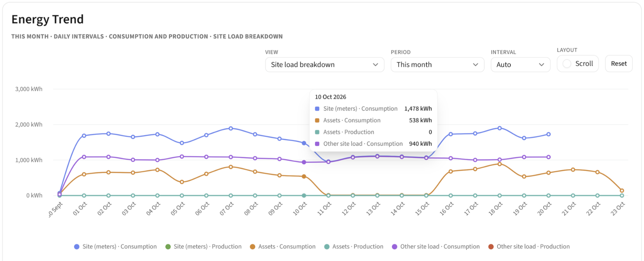Toggle the Scroll layout switch
Image resolution: width=644 pixels, height=261 pixels.
point(578,63)
